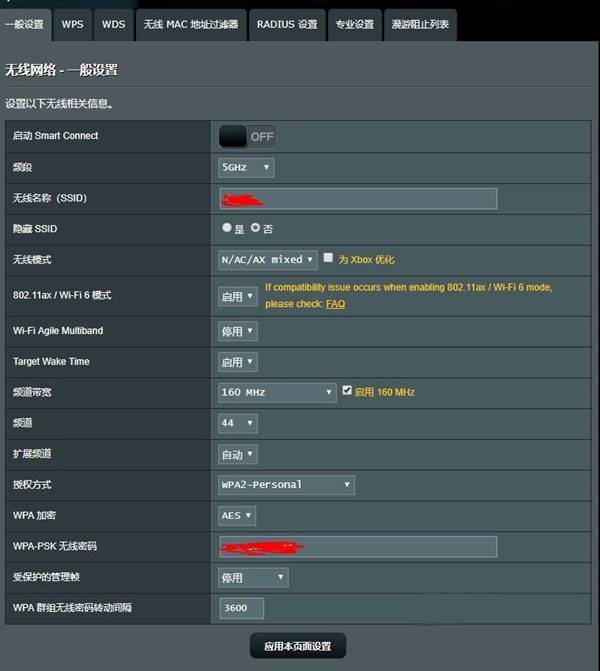Click the SSID wireless name input field
The height and width of the screenshot is (671, 600).
pos(358,198)
